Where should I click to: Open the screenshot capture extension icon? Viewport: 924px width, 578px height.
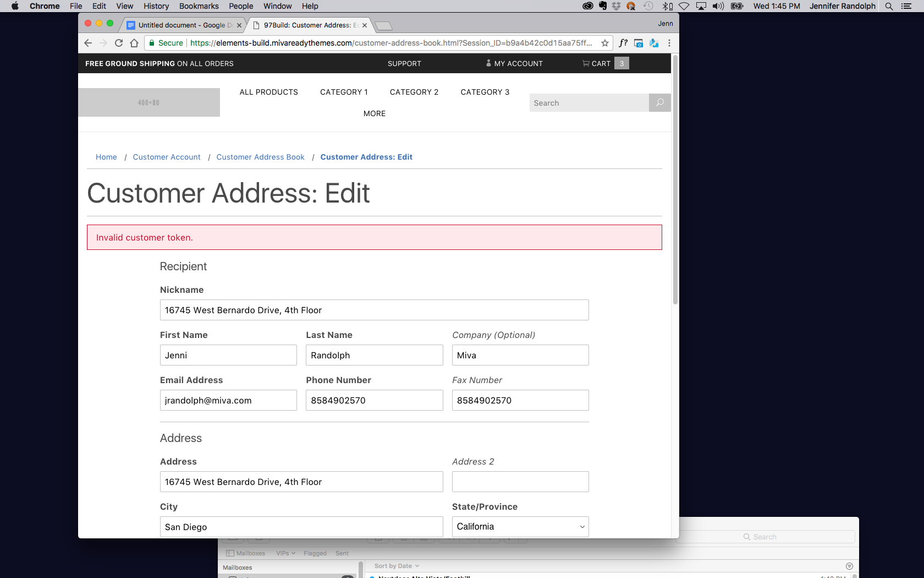(639, 43)
